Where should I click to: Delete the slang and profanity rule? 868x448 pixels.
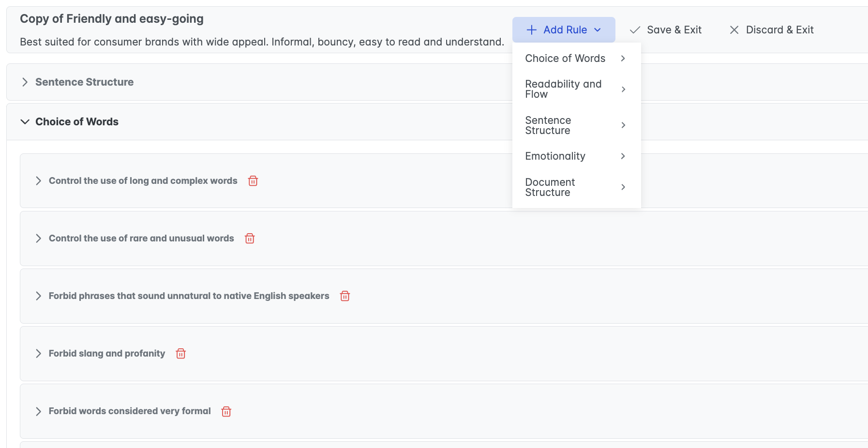click(x=181, y=354)
